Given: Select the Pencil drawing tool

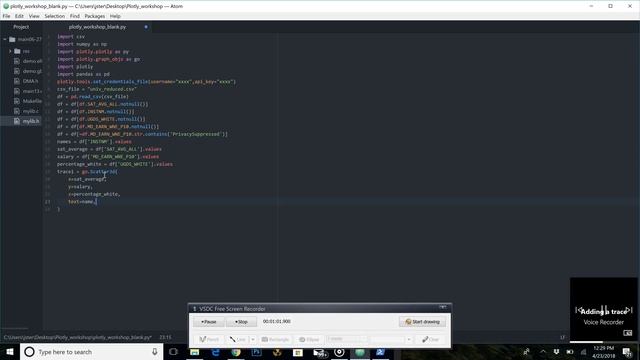Looking at the screenshot, I should tap(209, 339).
